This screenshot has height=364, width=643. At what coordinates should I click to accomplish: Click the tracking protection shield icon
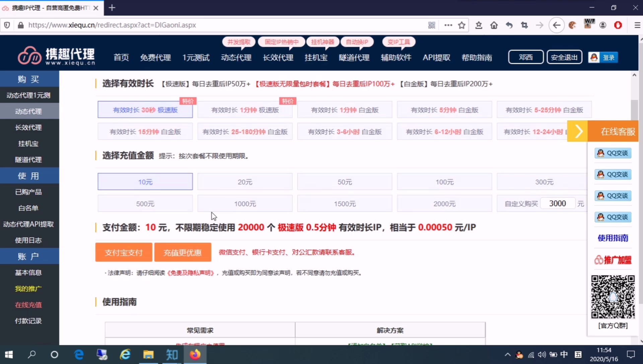click(7, 25)
